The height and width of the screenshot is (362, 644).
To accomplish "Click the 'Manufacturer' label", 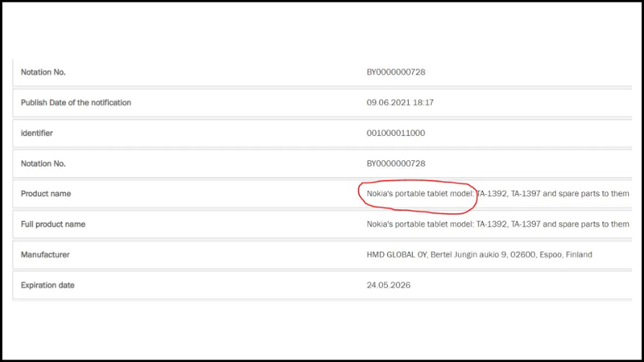I will (45, 254).
